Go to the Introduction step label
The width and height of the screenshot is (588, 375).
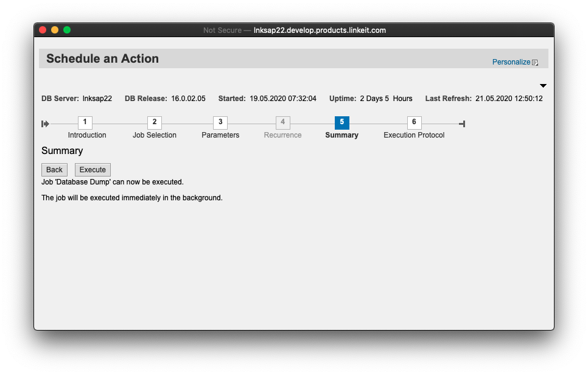(87, 135)
